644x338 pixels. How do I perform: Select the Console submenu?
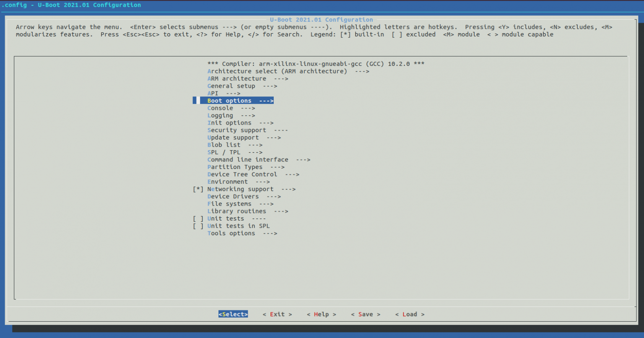[220, 108]
